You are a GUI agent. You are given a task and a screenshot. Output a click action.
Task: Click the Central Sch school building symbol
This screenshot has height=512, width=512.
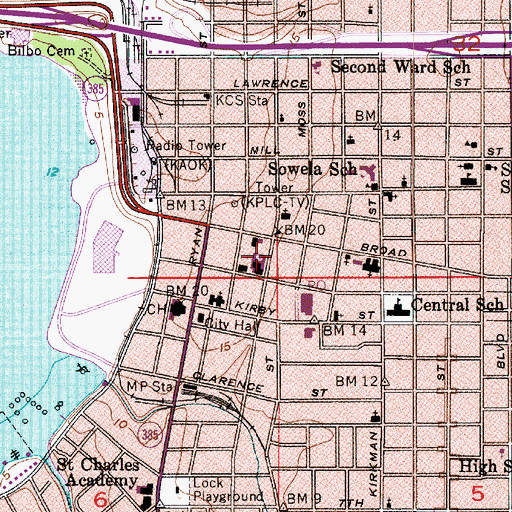[398, 307]
